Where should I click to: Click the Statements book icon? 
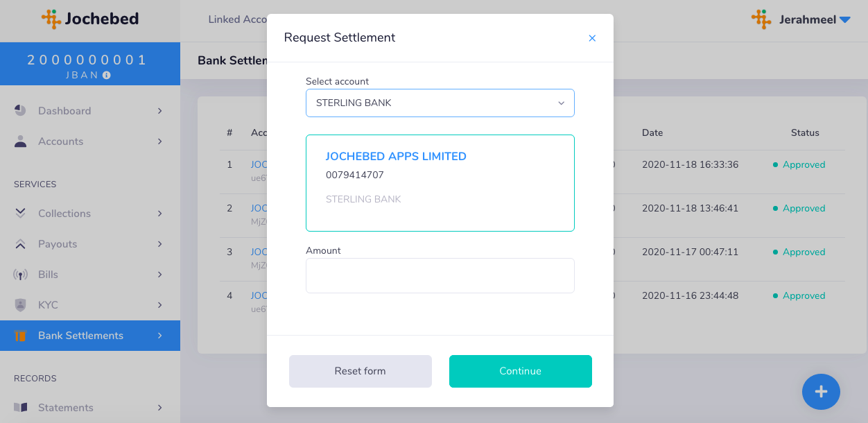20,408
